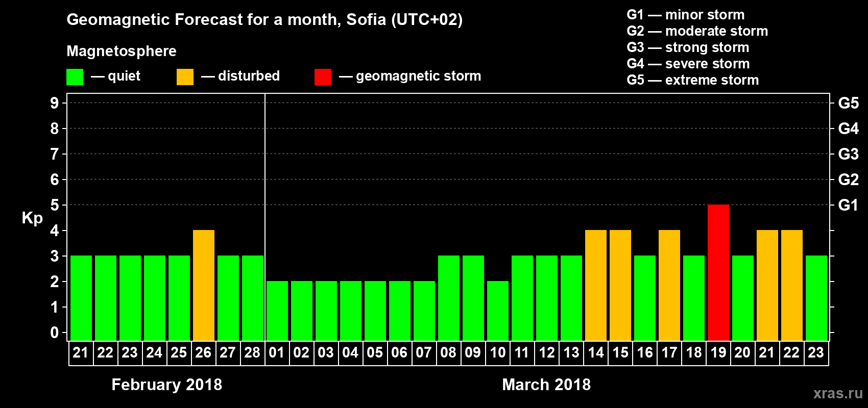Click the date label 10 on axis
This screenshot has width=868, height=408.
pos(498,353)
